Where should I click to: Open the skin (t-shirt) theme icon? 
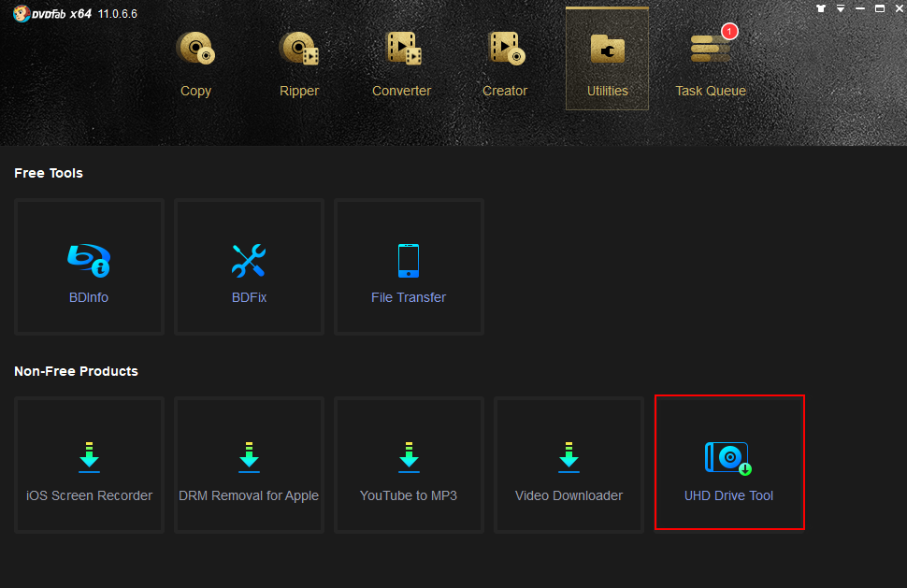[x=821, y=8]
